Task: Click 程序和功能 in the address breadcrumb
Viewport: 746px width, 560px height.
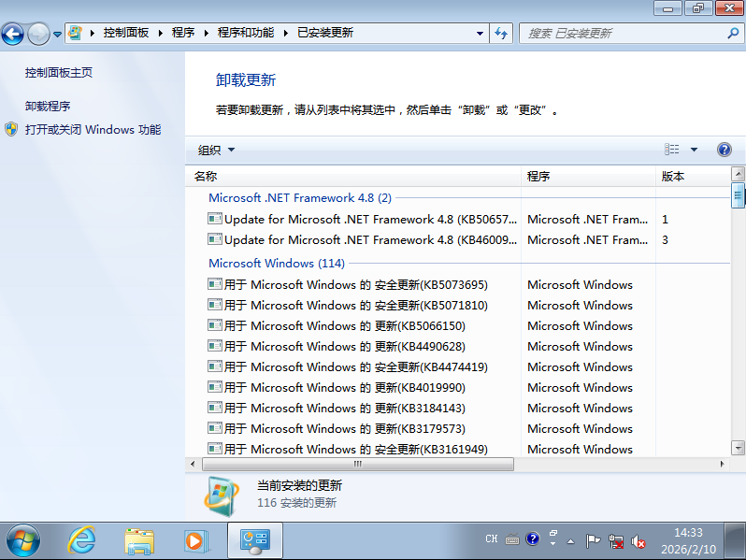Action: [x=246, y=33]
